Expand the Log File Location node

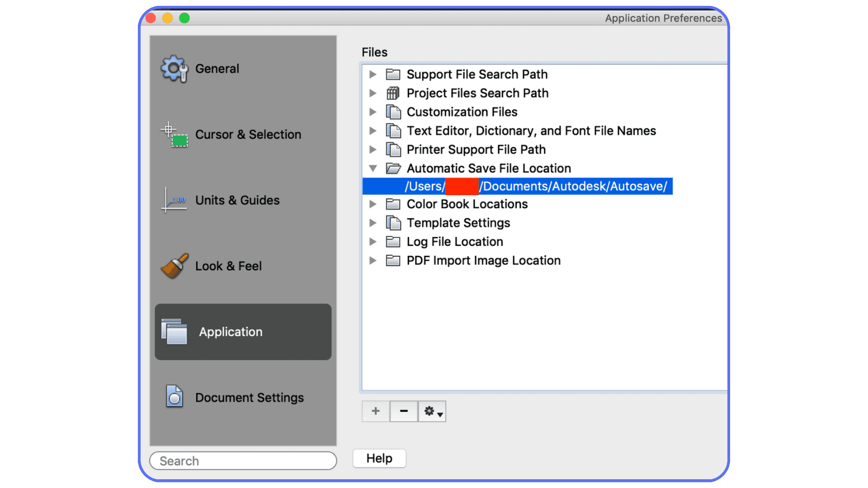coord(373,242)
